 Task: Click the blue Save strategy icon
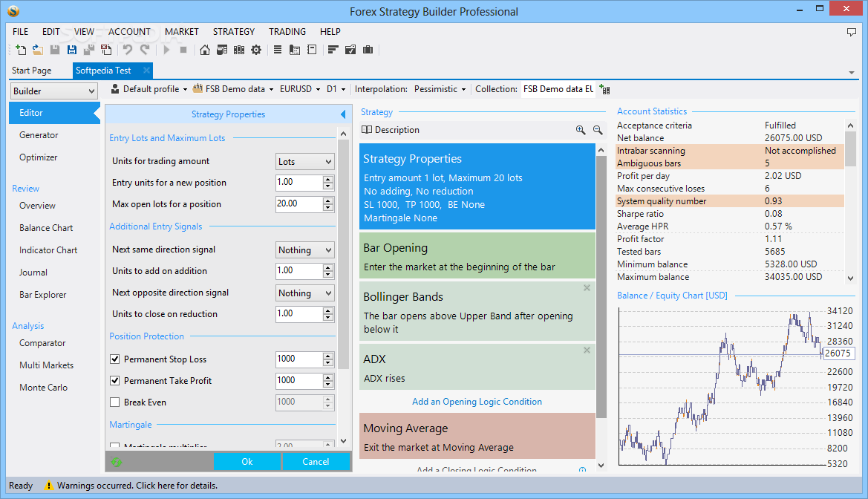tap(72, 50)
